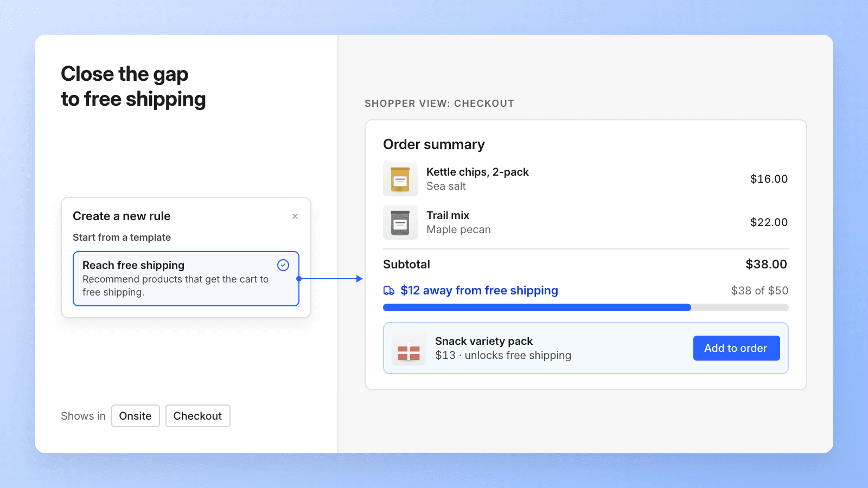Click the free shipping progress bar

tap(585, 307)
